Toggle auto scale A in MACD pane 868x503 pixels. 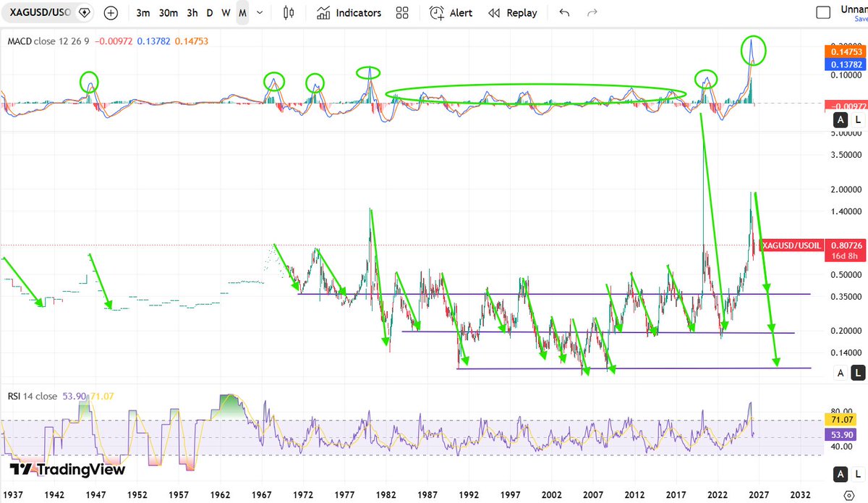coord(841,120)
